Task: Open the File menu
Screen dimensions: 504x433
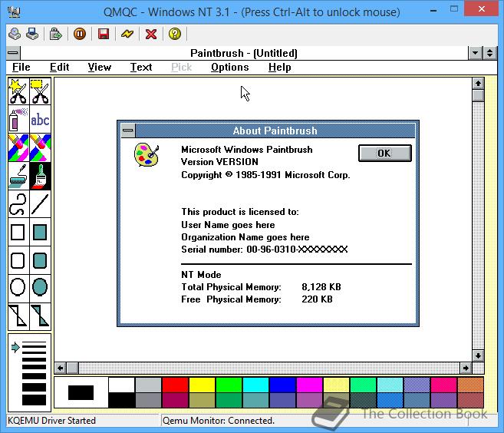Action: (21, 68)
